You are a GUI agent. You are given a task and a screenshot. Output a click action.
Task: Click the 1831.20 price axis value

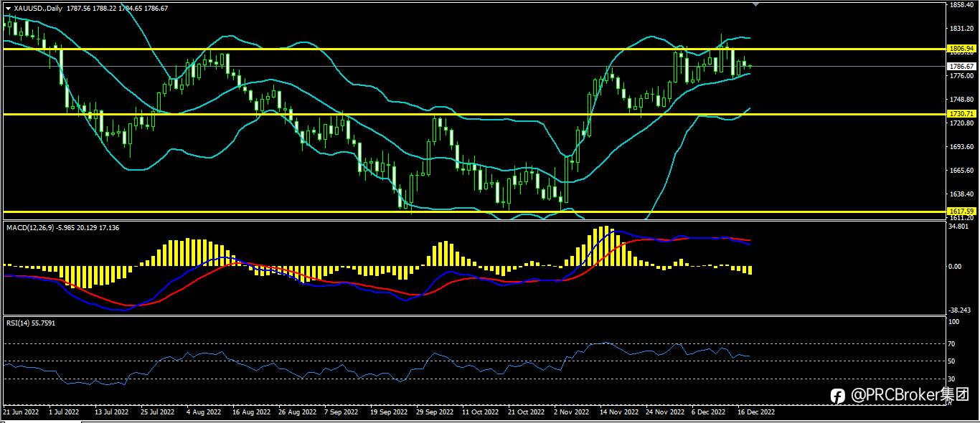tap(960, 29)
